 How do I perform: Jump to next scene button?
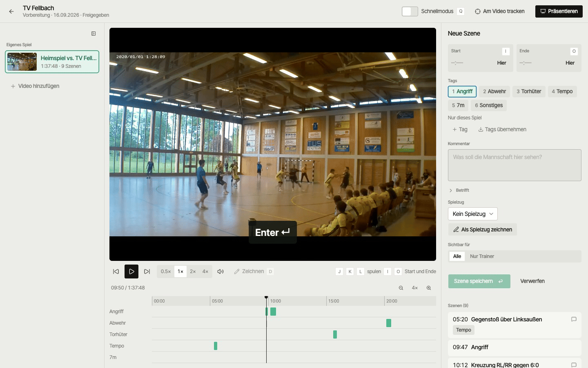click(x=147, y=272)
